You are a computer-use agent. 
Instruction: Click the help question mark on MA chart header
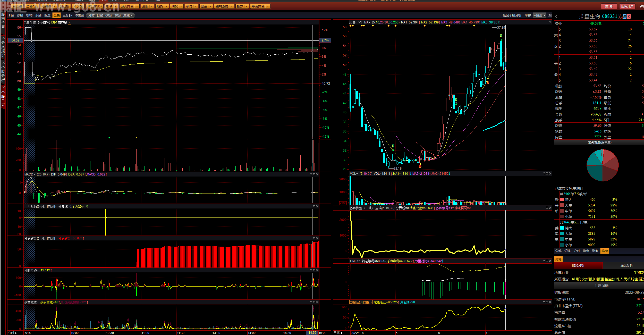pos(550,22)
